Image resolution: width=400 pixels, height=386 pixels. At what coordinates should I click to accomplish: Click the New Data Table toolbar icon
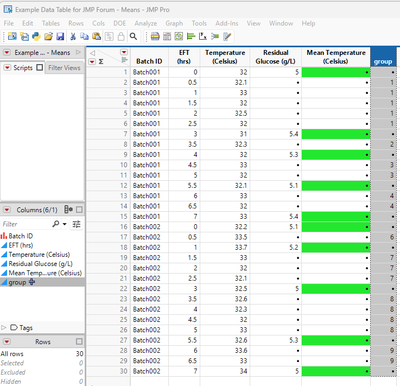pyautogui.click(x=12, y=36)
